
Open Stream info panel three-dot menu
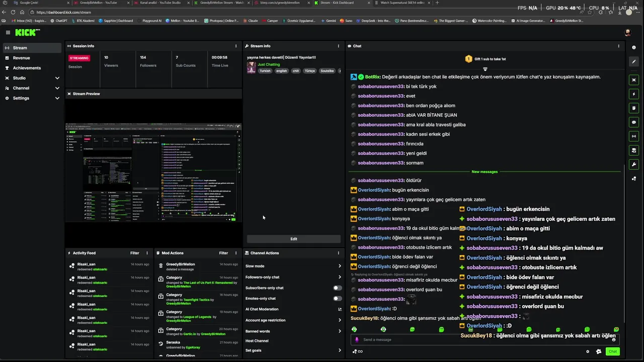(338, 46)
